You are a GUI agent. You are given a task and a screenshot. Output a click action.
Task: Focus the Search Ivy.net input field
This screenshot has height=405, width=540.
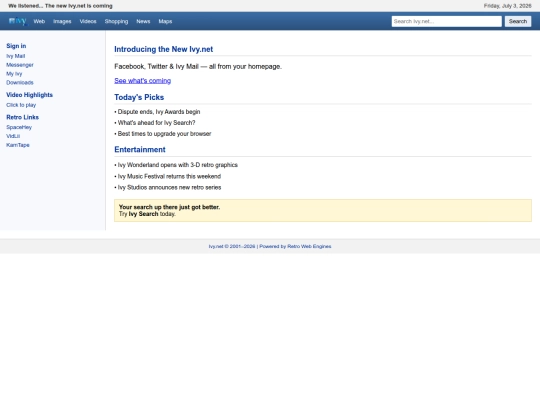point(447,21)
